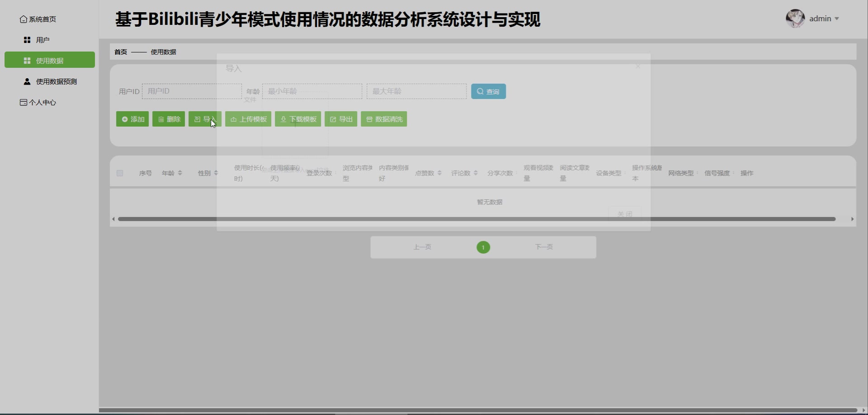Sort table by the 年龄 sort arrows
The image size is (868, 415).
tap(180, 173)
